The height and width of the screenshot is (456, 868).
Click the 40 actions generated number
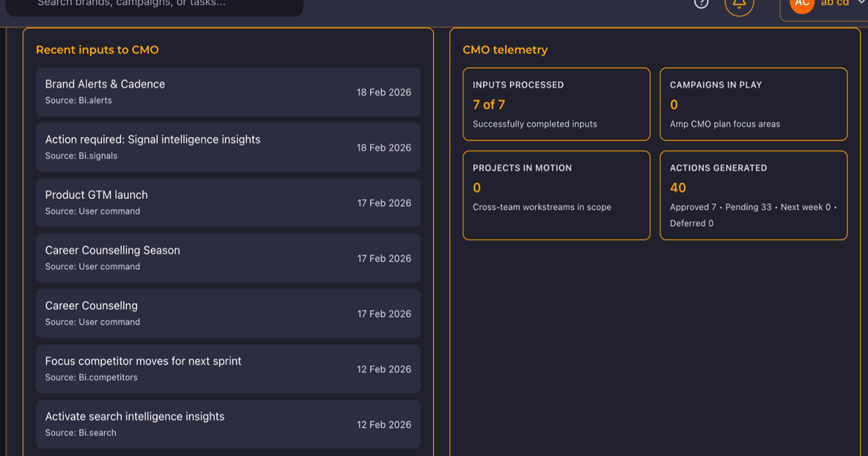tap(678, 188)
